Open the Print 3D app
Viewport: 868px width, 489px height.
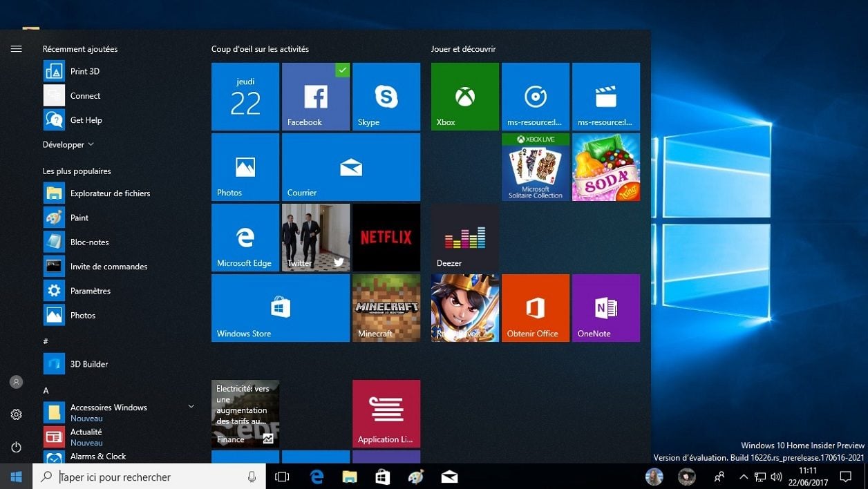117,71
